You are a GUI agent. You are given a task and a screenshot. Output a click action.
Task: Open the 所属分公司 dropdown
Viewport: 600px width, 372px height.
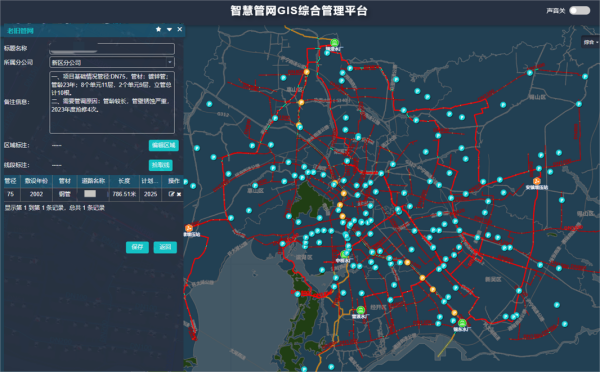(112, 62)
